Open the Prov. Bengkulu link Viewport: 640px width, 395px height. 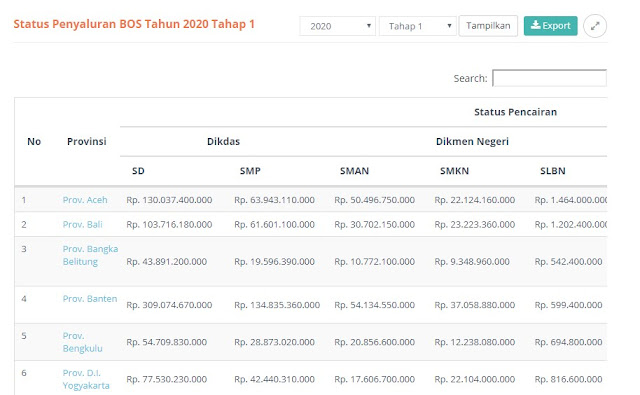(82, 342)
